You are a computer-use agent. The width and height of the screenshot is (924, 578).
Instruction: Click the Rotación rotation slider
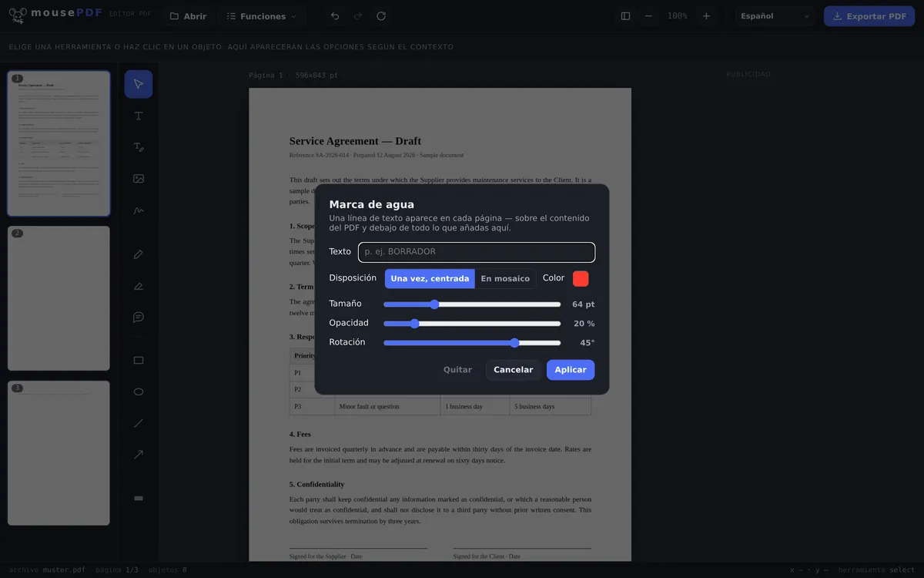(472, 343)
